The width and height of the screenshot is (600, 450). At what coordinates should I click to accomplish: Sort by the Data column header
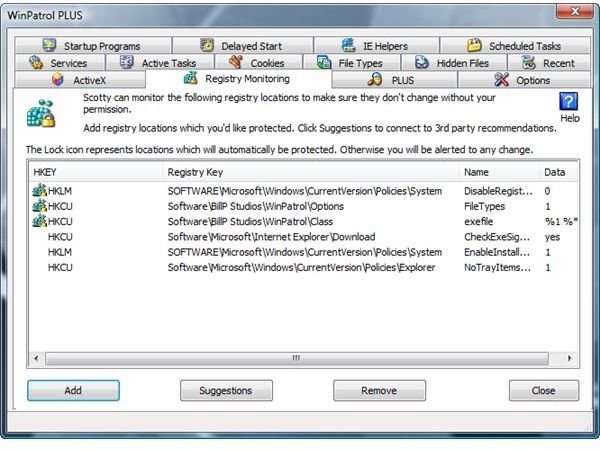[559, 172]
